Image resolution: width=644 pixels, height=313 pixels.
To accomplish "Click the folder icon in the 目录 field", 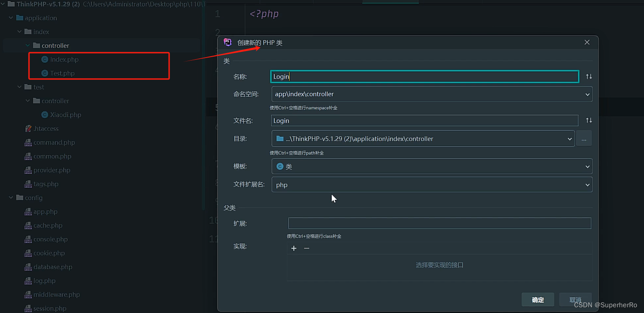I will pos(280,139).
